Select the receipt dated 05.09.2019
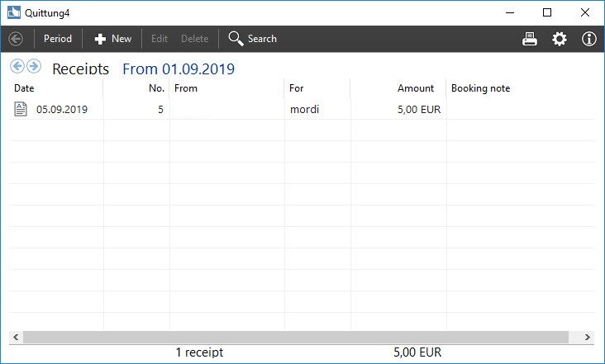 [x=302, y=110]
